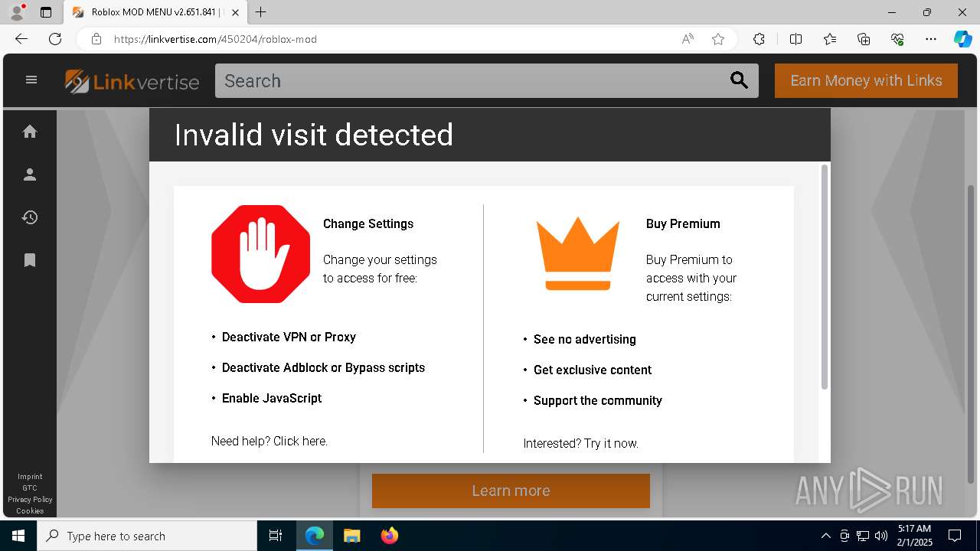
Task: Open the Windows Start menu
Action: pyautogui.click(x=18, y=536)
